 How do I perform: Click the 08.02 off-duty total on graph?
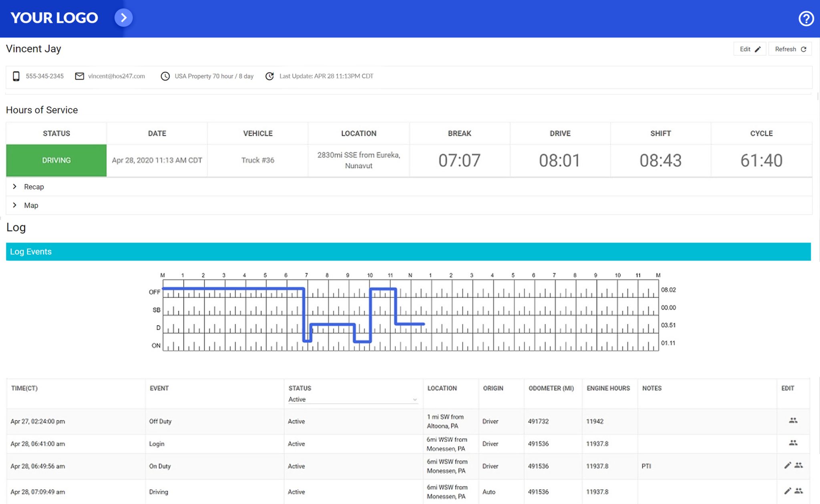tap(668, 290)
